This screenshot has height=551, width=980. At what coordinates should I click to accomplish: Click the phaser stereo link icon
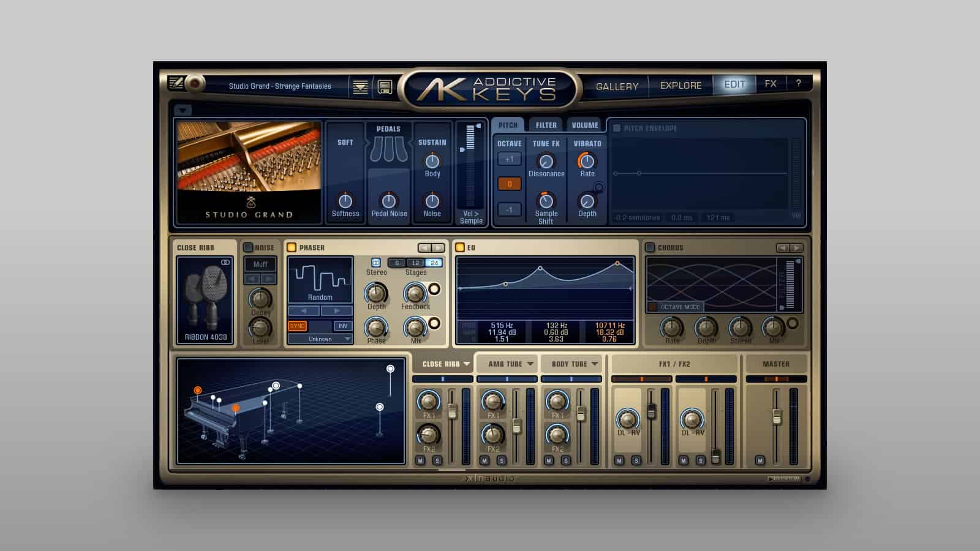[376, 263]
